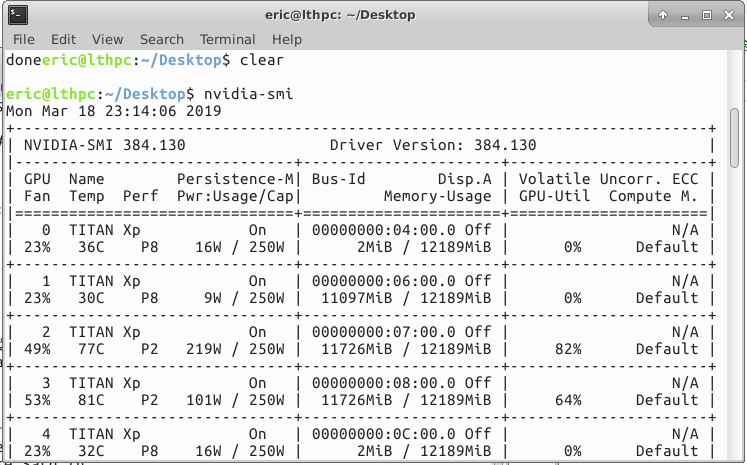Image resolution: width=747 pixels, height=465 pixels.
Task: Click the timestamp 'Mon Mar 18 23:14:06 2019'
Action: 114,111
